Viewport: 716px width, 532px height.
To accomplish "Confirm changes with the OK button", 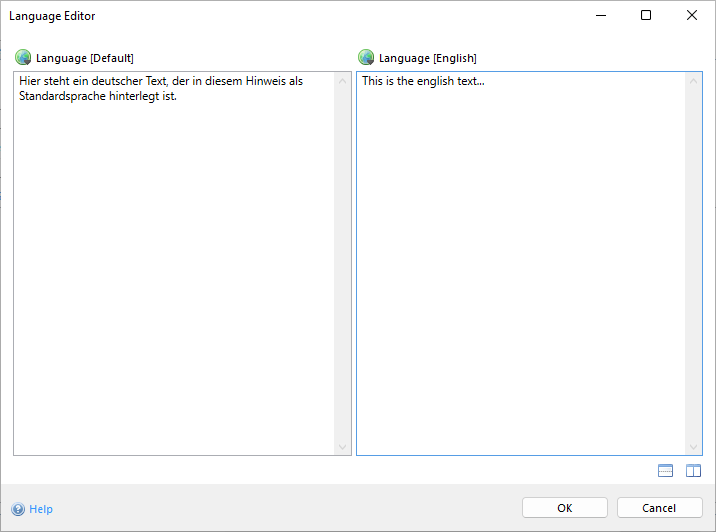I will [x=564, y=508].
